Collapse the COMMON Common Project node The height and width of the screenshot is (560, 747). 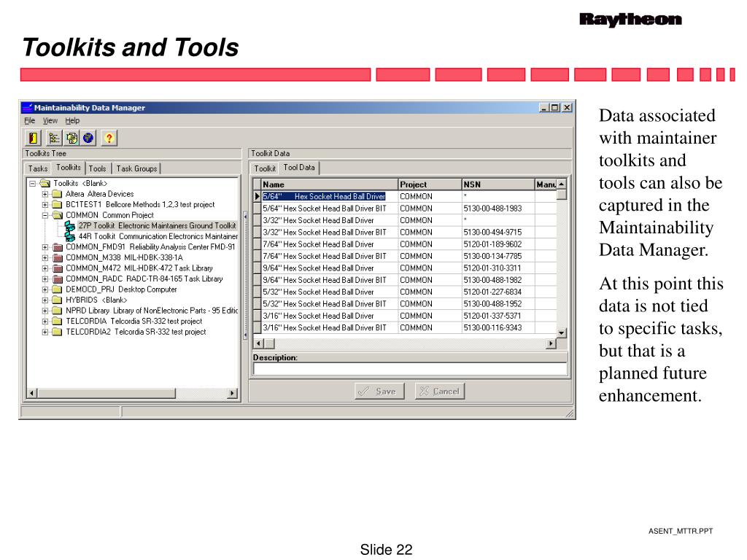[x=44, y=215]
